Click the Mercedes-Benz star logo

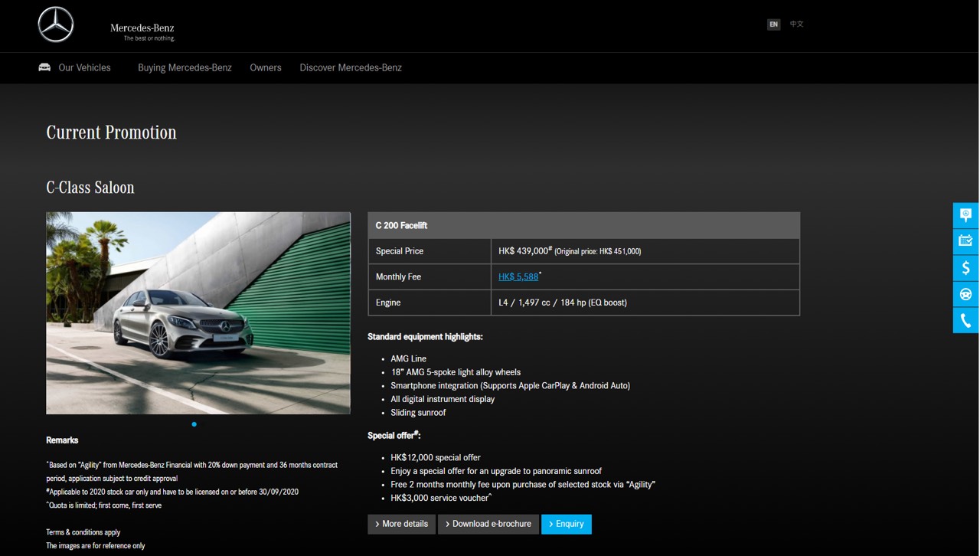tap(56, 25)
